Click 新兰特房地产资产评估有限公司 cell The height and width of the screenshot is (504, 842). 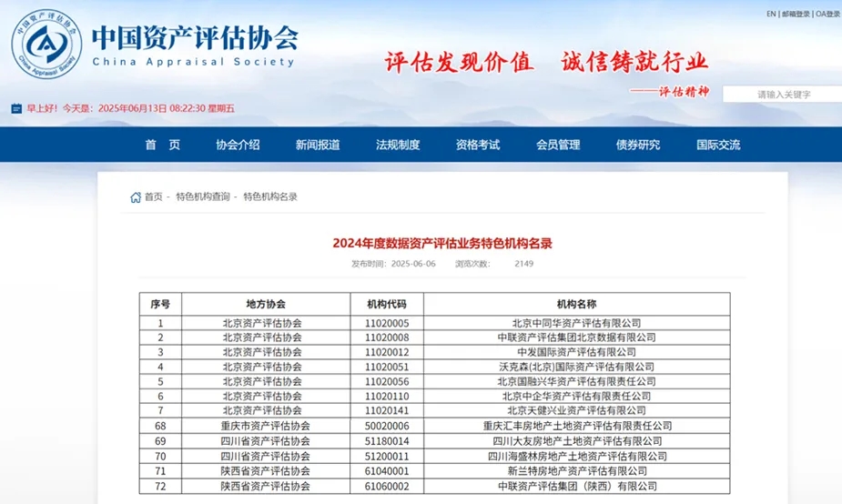click(x=577, y=470)
